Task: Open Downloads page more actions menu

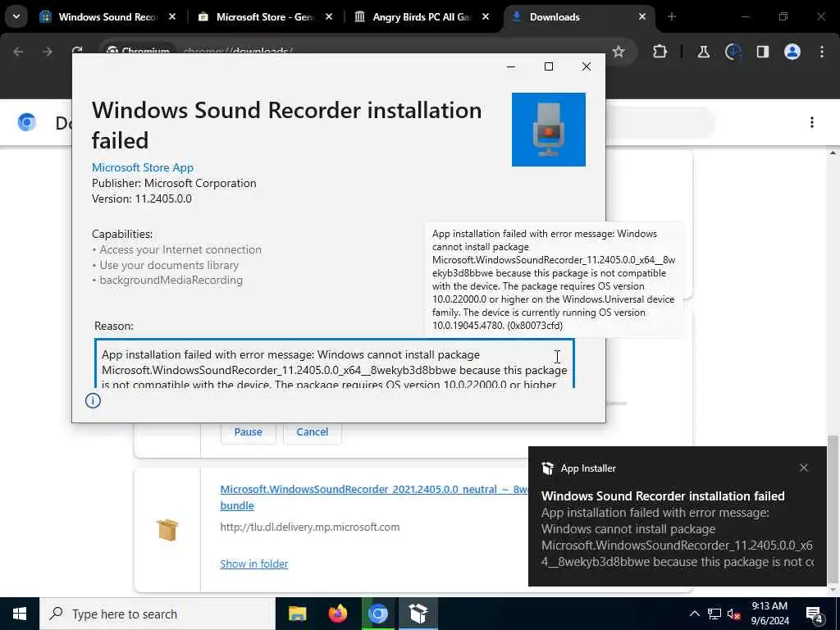Action: click(812, 122)
